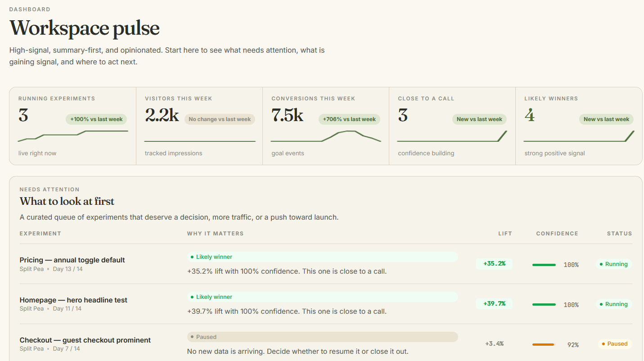Click the Running Experiments sparkline chart

pos(73,136)
